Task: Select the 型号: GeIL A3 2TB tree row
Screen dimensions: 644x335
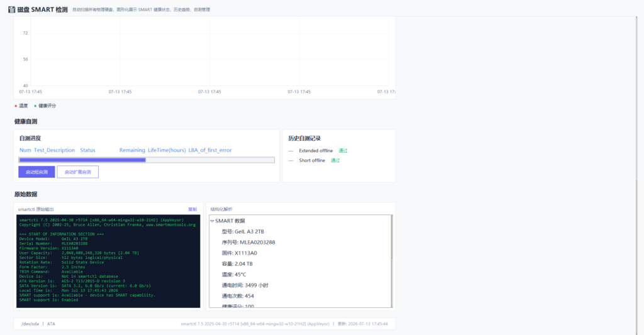Action: pyautogui.click(x=243, y=231)
